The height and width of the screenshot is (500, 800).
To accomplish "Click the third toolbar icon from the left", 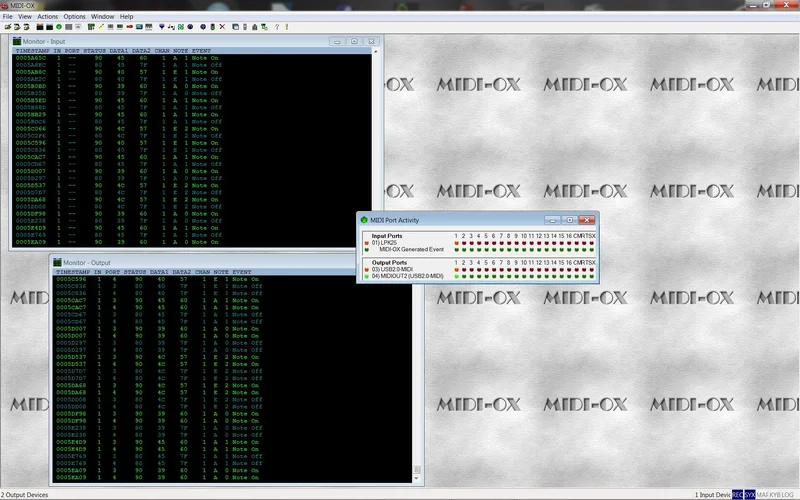I will tap(27, 27).
